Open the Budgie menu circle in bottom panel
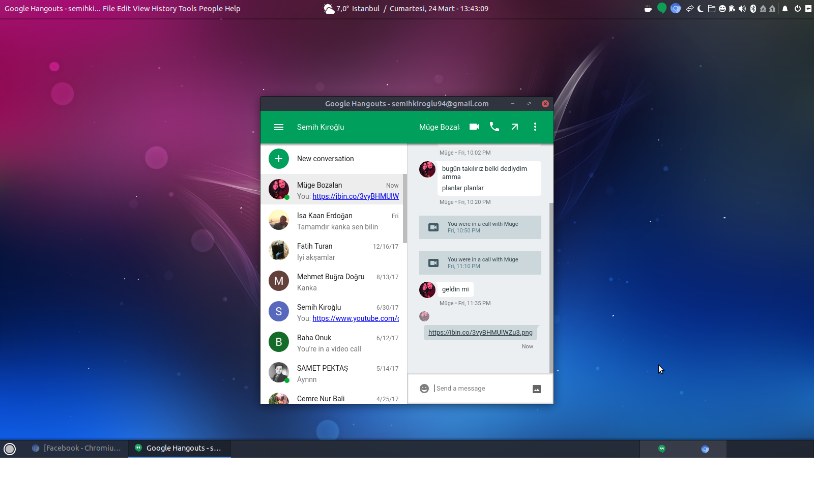The width and height of the screenshot is (814, 504). (x=10, y=449)
